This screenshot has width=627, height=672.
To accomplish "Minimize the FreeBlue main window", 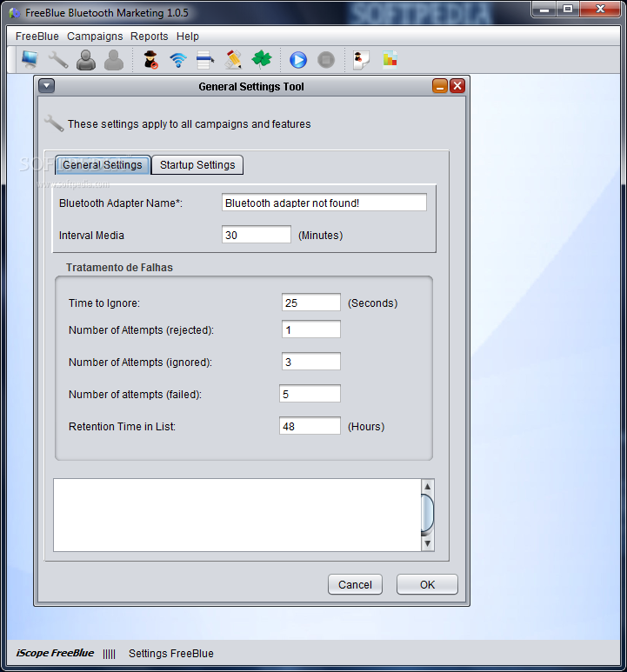I will tap(544, 9).
